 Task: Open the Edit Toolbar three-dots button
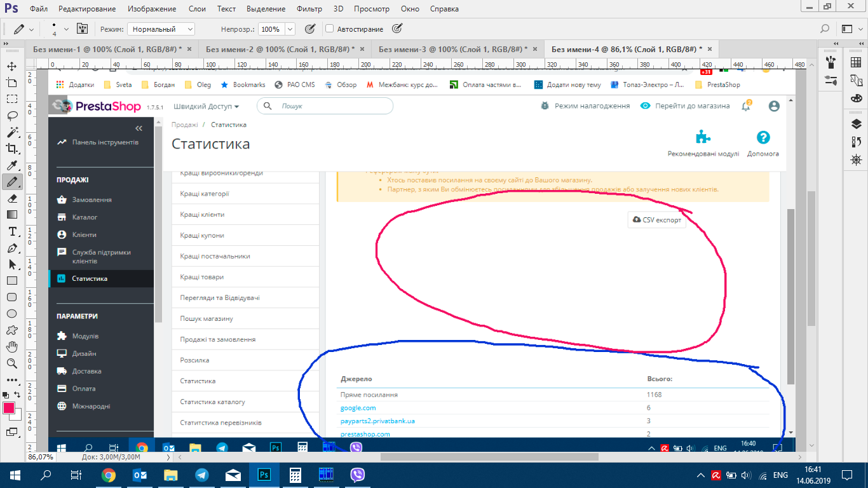click(11, 379)
